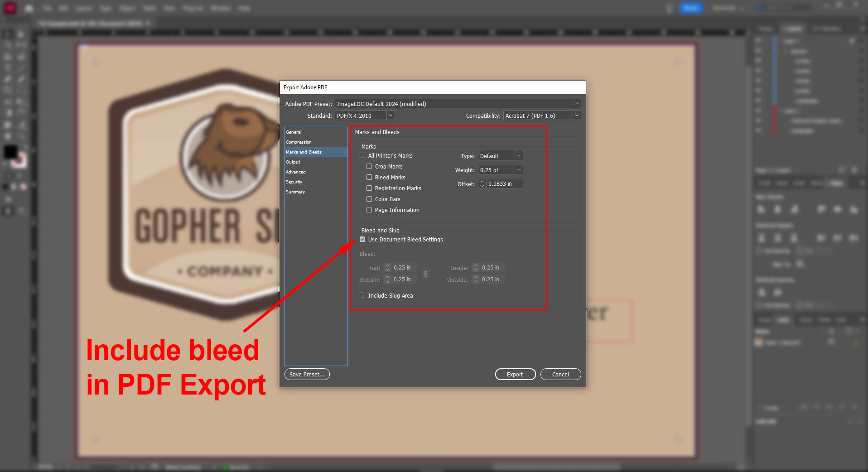Uncheck Use Document Bleed Settings
Screen dimensions: 868x472
click(362, 239)
